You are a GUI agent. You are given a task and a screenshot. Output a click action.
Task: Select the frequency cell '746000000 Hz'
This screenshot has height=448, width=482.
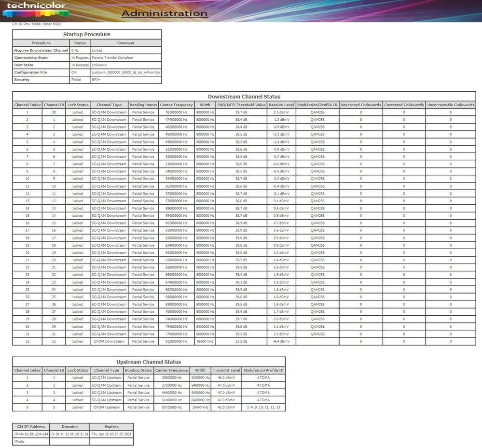[177, 319]
